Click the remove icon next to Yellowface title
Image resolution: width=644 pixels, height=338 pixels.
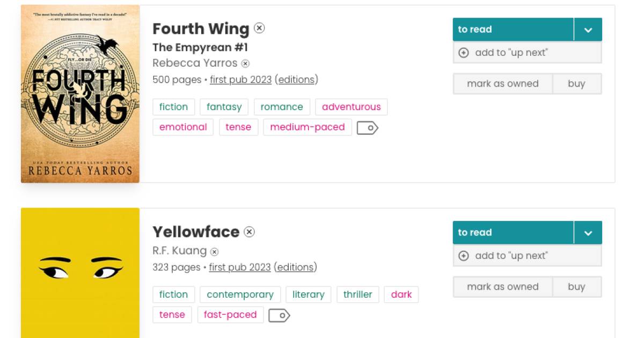tap(249, 232)
